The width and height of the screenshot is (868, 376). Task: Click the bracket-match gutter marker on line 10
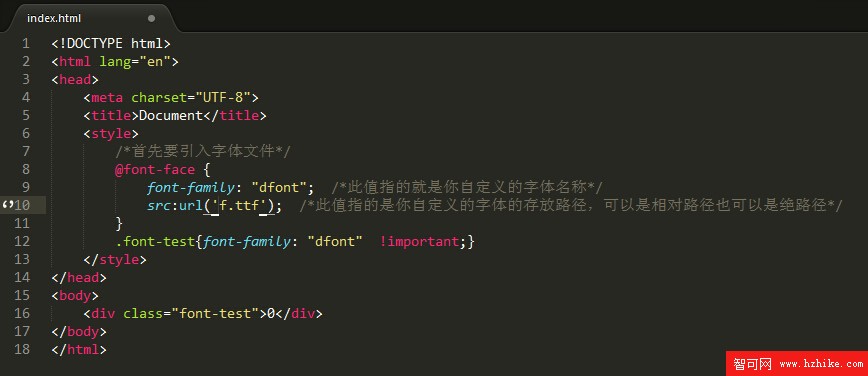coord(7,205)
